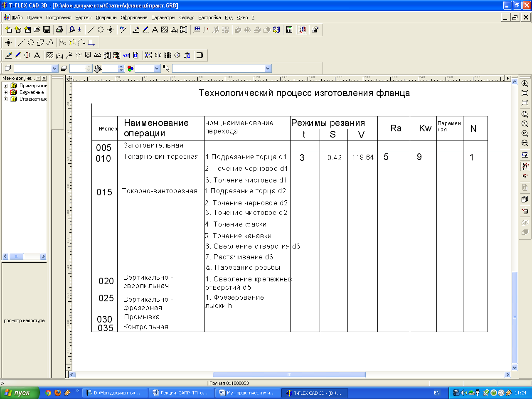Select the Ellipse construction tool
This screenshot has height=399, width=532.
40,42
